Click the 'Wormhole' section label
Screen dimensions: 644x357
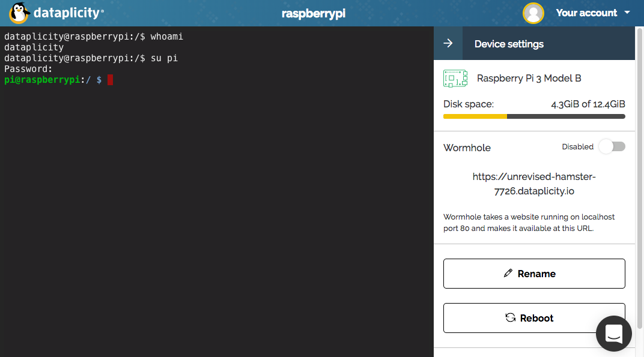467,148
